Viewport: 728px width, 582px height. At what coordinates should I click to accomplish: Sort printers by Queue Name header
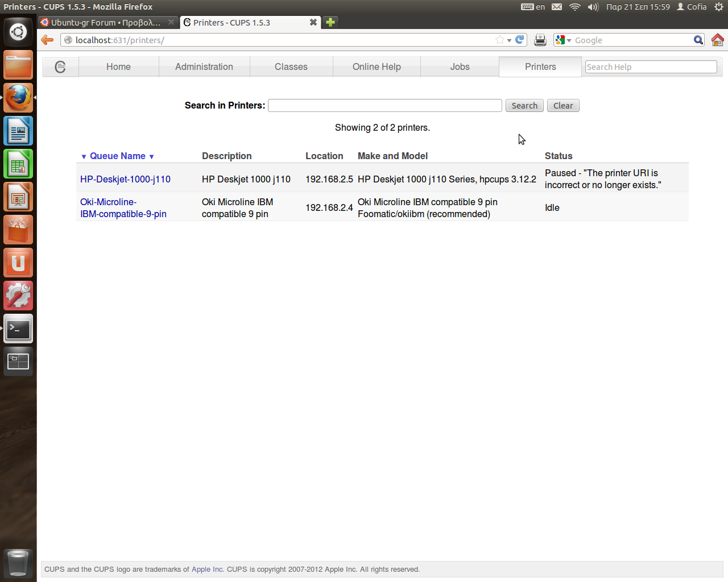[x=117, y=156]
